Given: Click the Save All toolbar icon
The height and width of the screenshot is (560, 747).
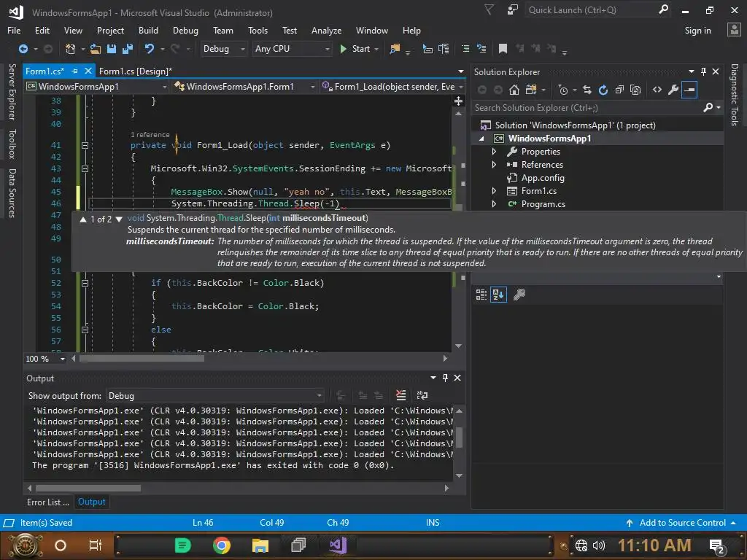Looking at the screenshot, I should [x=128, y=49].
